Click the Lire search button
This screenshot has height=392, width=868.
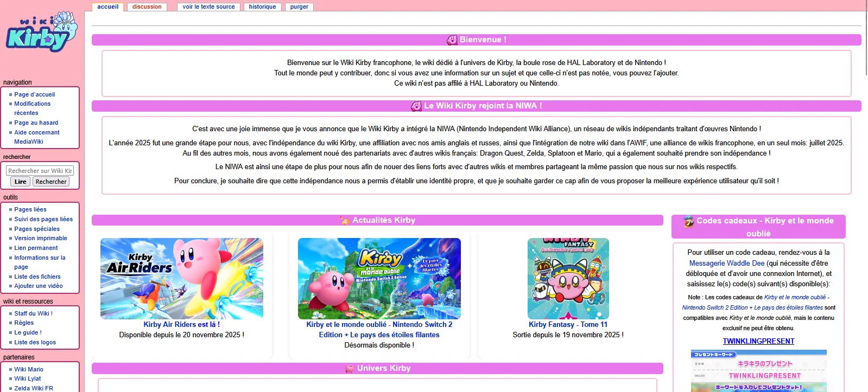pyautogui.click(x=21, y=182)
